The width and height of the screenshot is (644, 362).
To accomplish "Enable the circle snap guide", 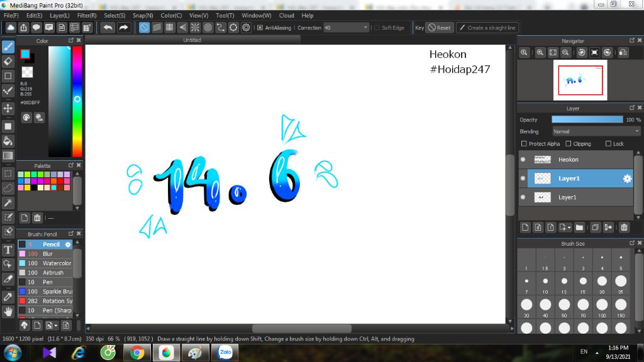I will tap(208, 28).
